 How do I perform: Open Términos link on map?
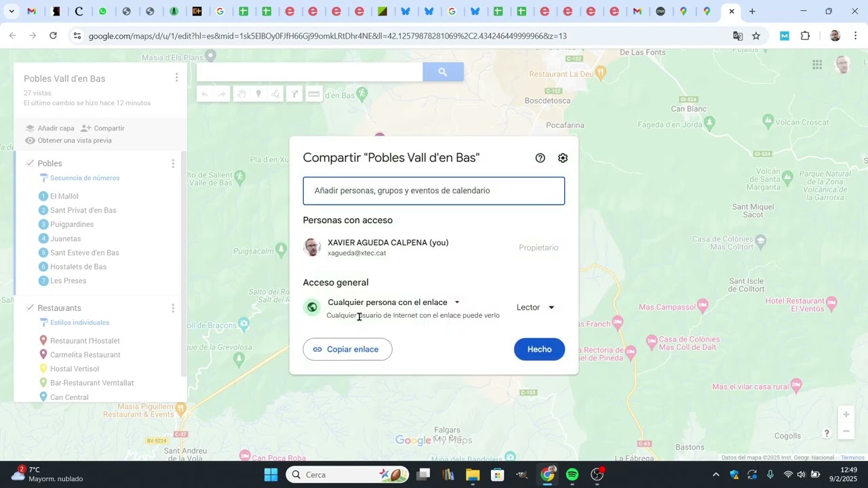pyautogui.click(x=852, y=457)
